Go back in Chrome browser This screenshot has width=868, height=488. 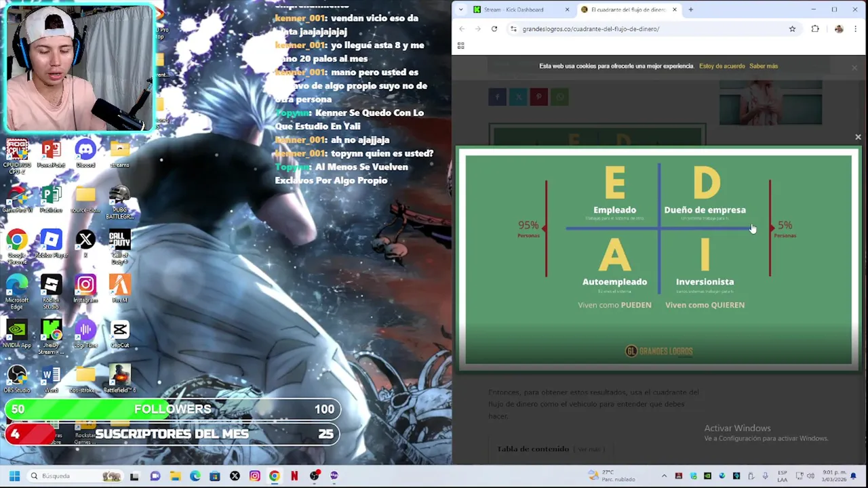[x=462, y=28]
